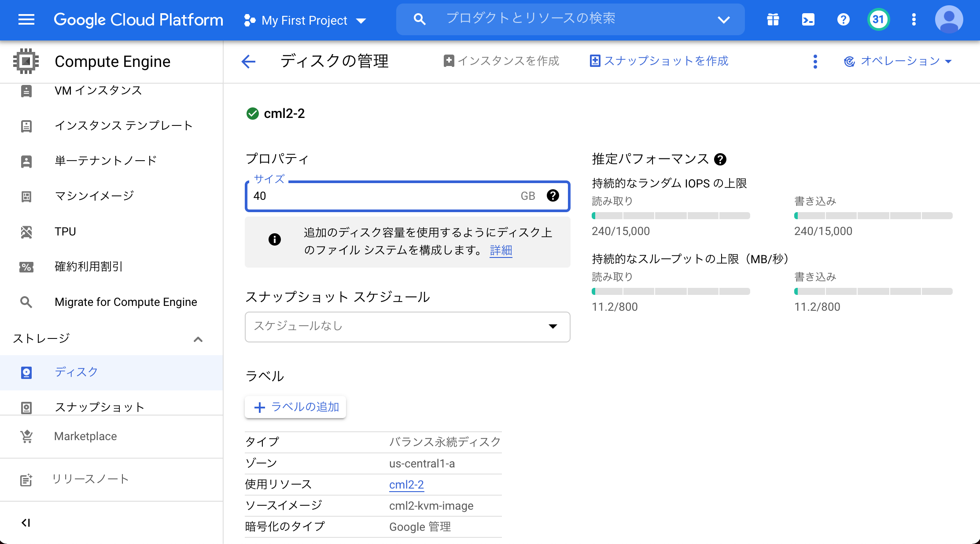This screenshot has width=980, height=544.
Task: Click the size field help icon
Action: tap(553, 195)
